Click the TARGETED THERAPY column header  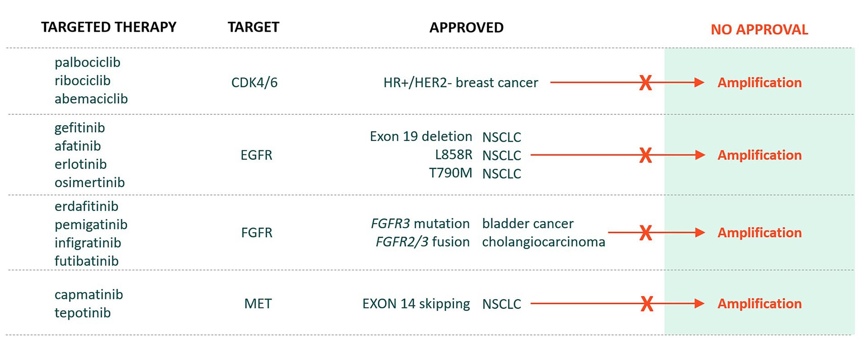click(108, 27)
